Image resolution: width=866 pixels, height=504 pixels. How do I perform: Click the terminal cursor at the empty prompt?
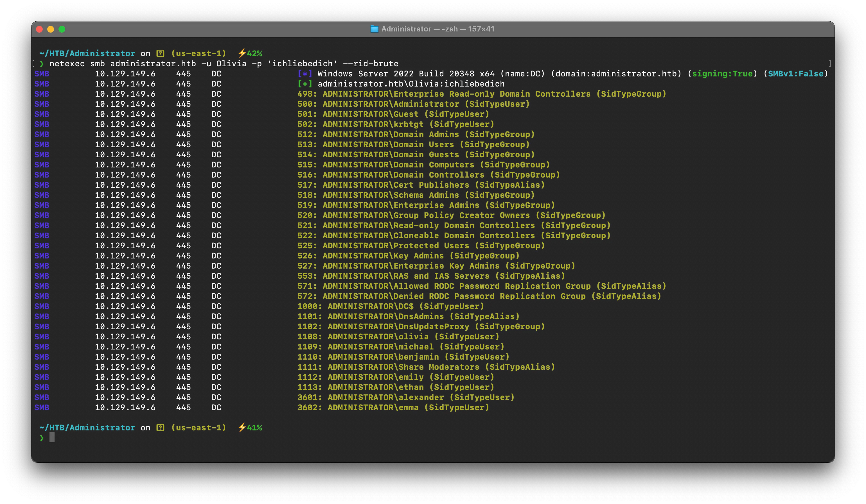pyautogui.click(x=52, y=437)
